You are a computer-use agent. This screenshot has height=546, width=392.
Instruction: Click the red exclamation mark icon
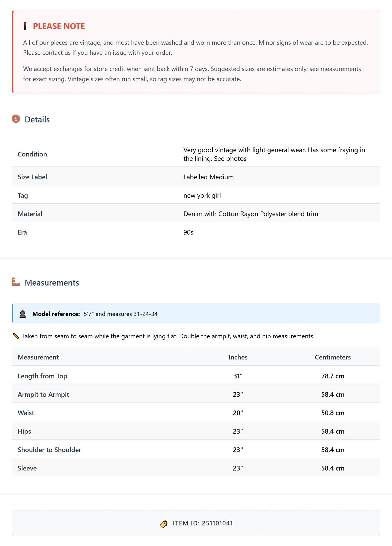point(25,26)
